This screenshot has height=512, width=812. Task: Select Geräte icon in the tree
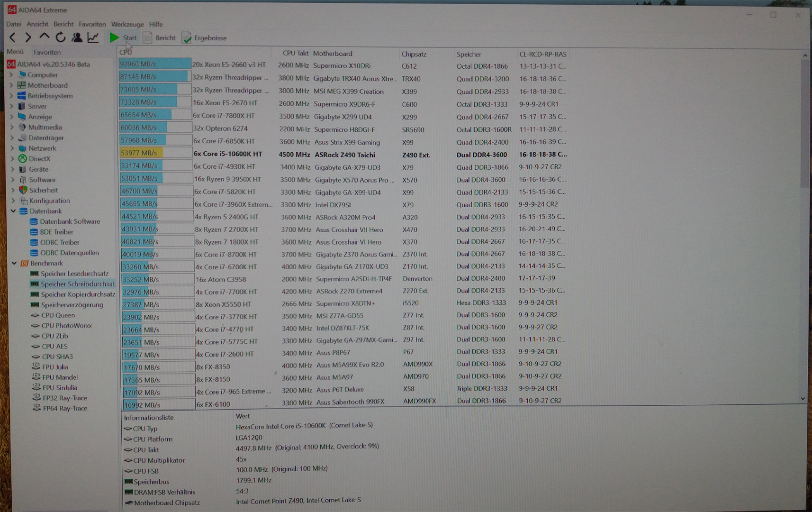[22, 169]
